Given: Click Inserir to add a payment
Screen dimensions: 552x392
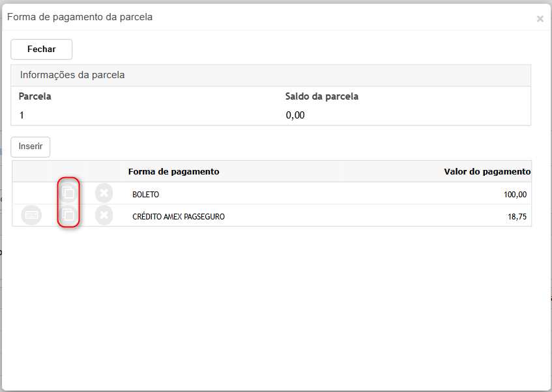Looking at the screenshot, I should pyautogui.click(x=31, y=147).
